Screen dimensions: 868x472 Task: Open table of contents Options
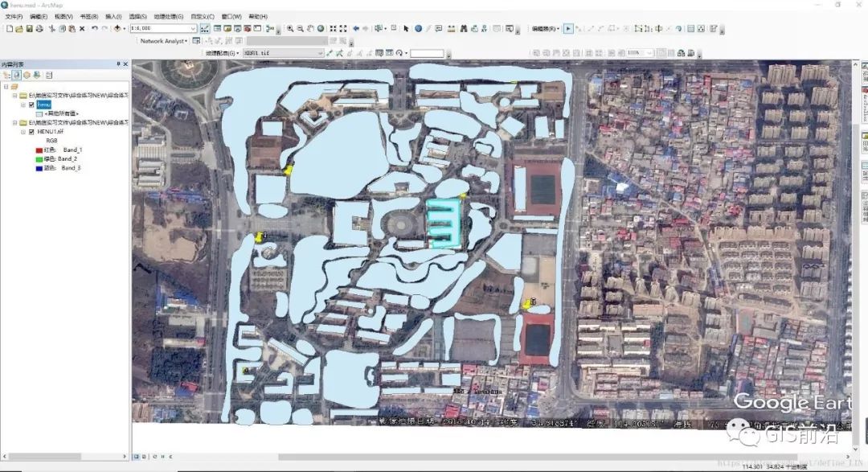[x=49, y=75]
